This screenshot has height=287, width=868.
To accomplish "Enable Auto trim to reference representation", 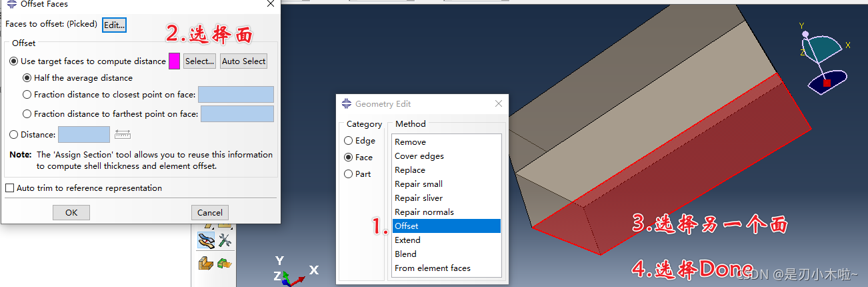I will point(10,188).
